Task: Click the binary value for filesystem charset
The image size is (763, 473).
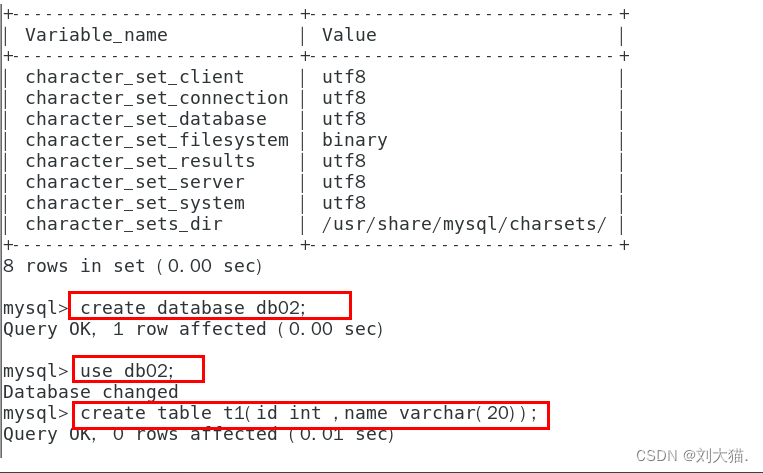Action: (x=354, y=140)
